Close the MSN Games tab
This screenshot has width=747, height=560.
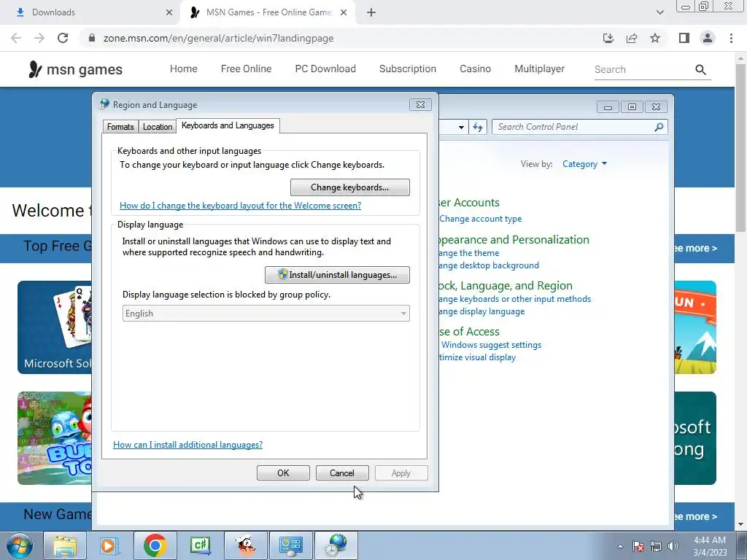[x=344, y=12]
